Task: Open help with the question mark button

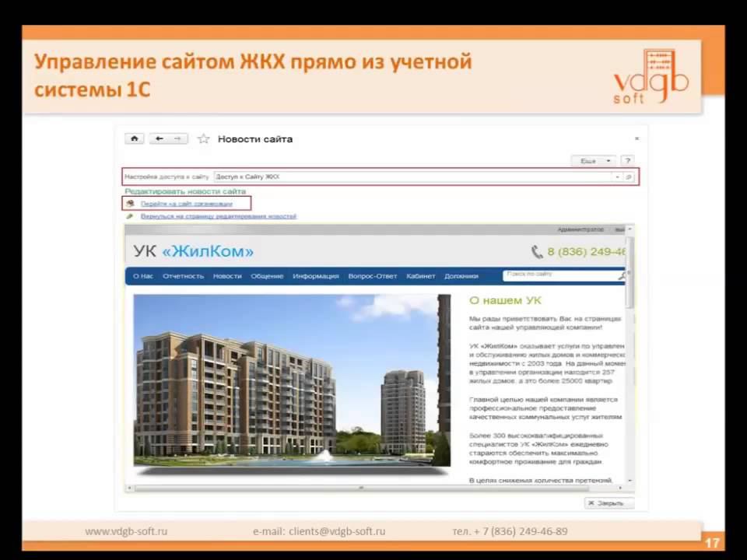Action: [628, 161]
